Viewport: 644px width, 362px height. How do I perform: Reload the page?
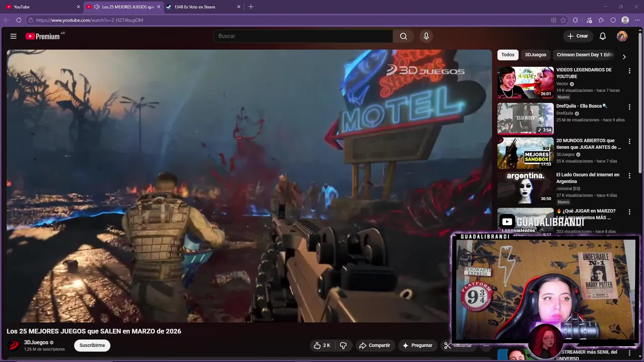pos(19,20)
